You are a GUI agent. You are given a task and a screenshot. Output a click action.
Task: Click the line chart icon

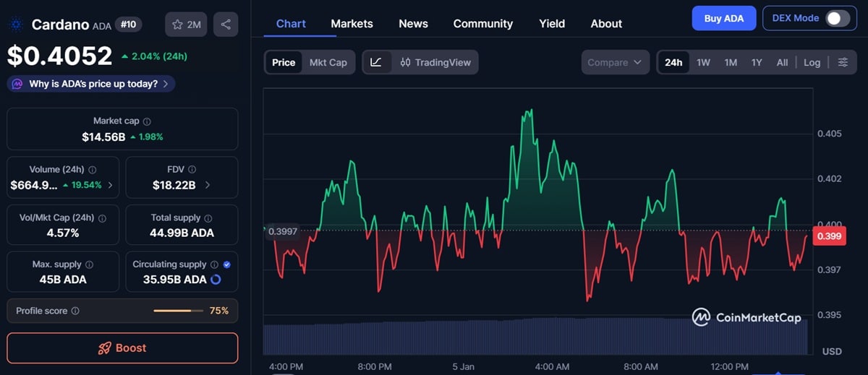(376, 62)
